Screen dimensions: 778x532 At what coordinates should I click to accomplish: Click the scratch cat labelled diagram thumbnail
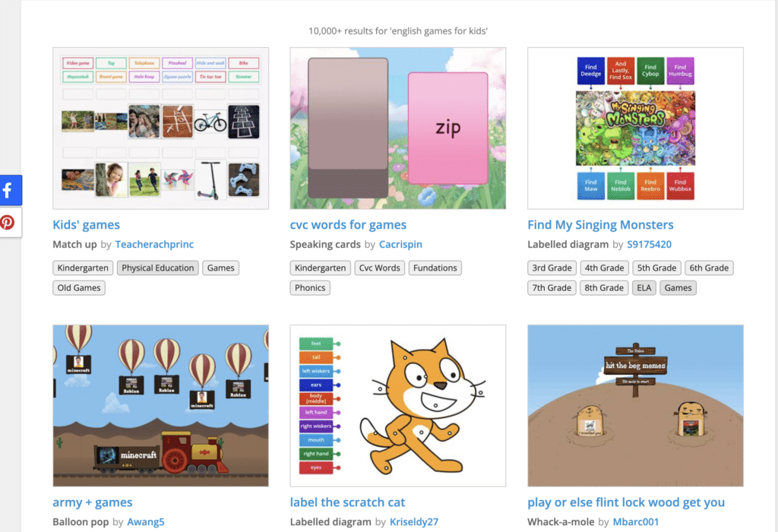pos(397,405)
